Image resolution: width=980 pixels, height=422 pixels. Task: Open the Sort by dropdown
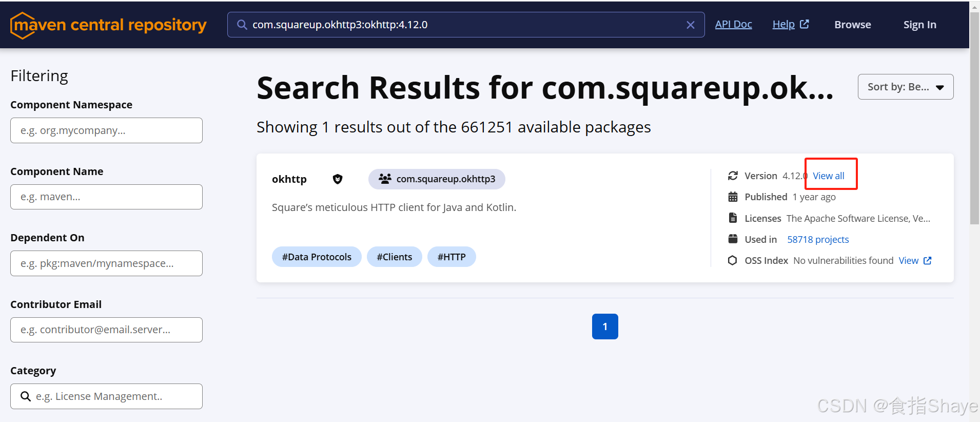[x=906, y=87]
